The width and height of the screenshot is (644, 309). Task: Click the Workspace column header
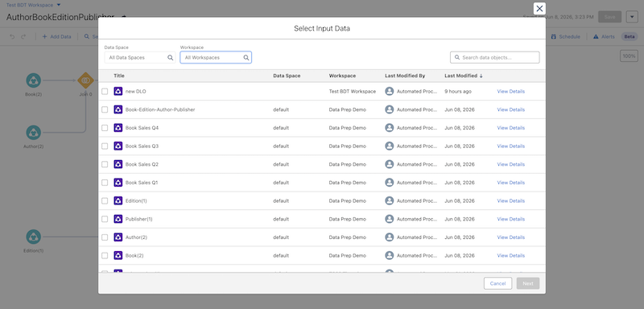342,76
